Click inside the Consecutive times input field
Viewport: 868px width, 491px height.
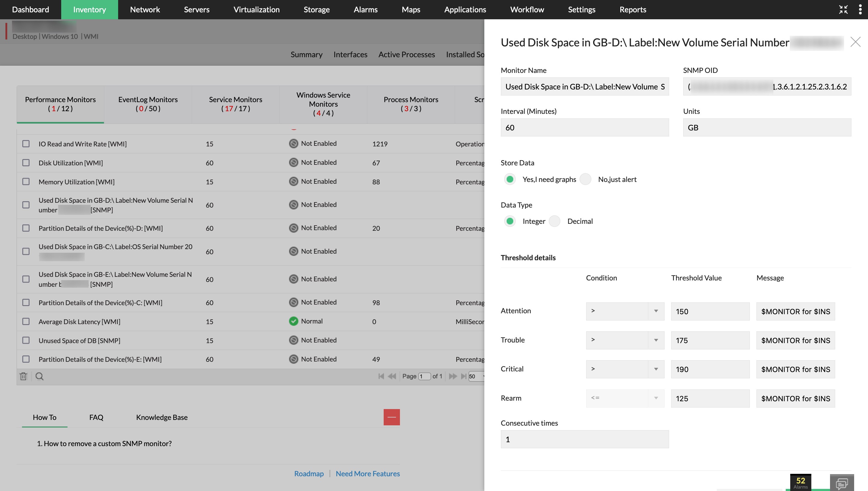tap(584, 439)
